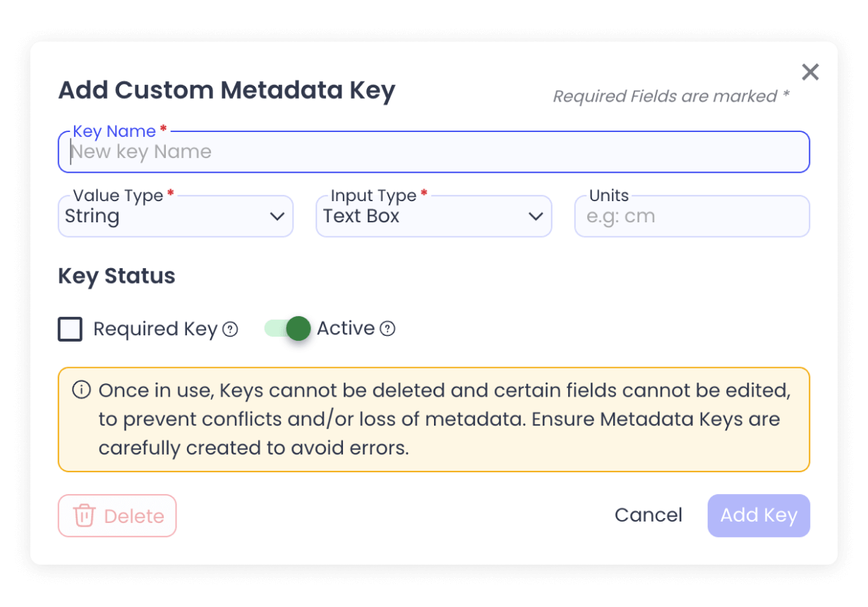
Task: Open the Value Type dropdown showing String
Action: (175, 216)
